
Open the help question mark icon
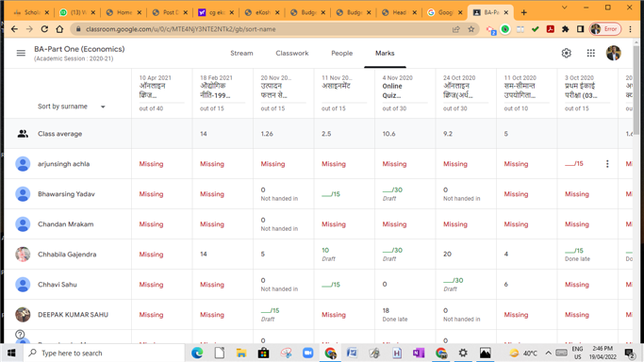pos(20,335)
